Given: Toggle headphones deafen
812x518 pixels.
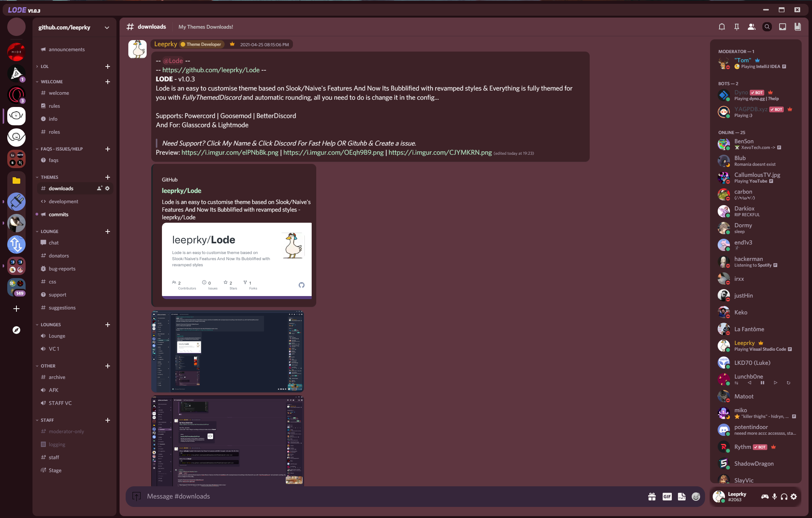Looking at the screenshot, I should point(784,497).
